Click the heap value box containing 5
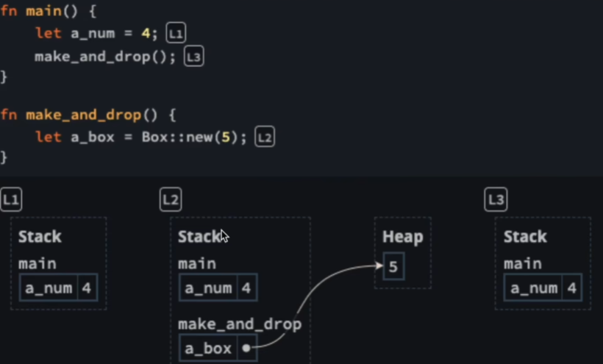This screenshot has height=364, width=603. click(393, 266)
